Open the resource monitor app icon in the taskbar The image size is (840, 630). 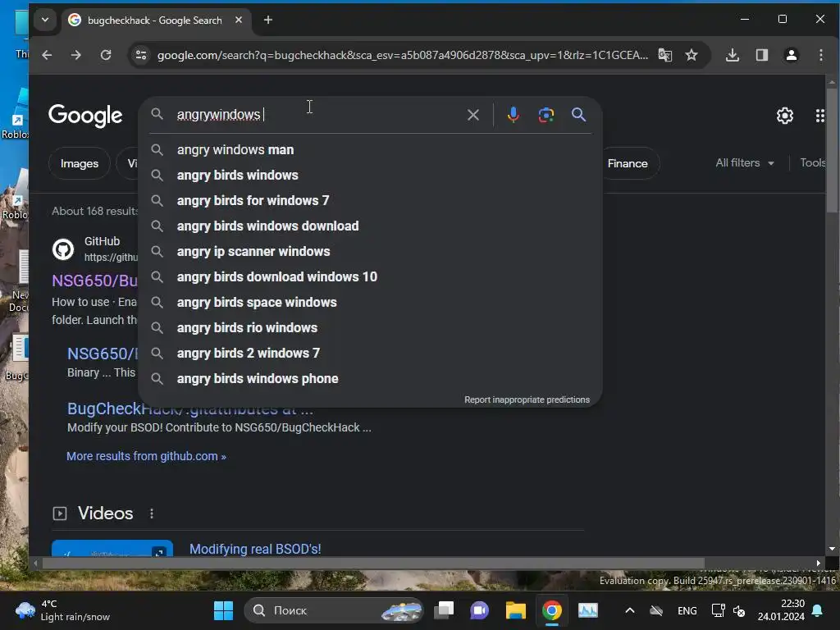[587, 610]
